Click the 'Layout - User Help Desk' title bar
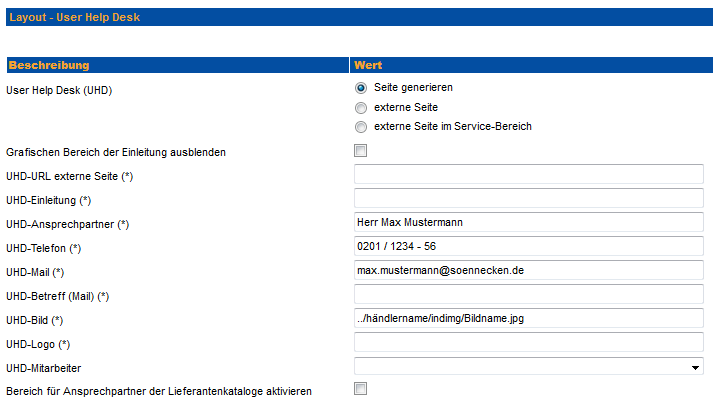The width and height of the screenshot is (722, 412). [359, 17]
